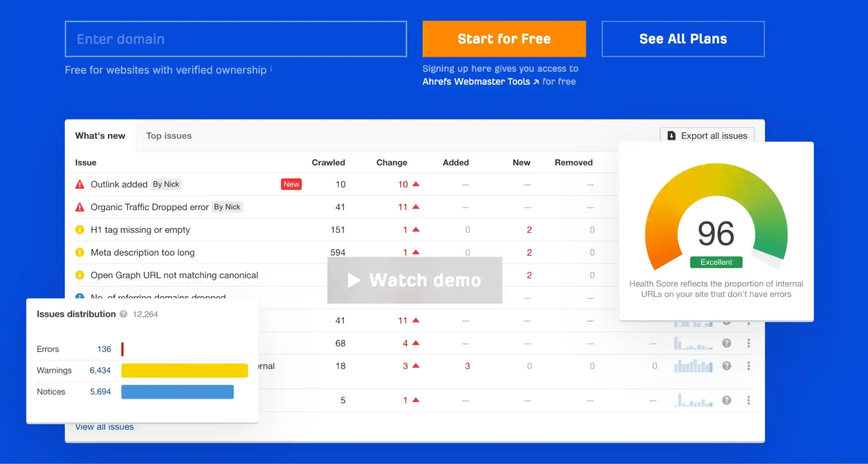
Task: Click the red error icon for Outlink added
Action: point(80,184)
